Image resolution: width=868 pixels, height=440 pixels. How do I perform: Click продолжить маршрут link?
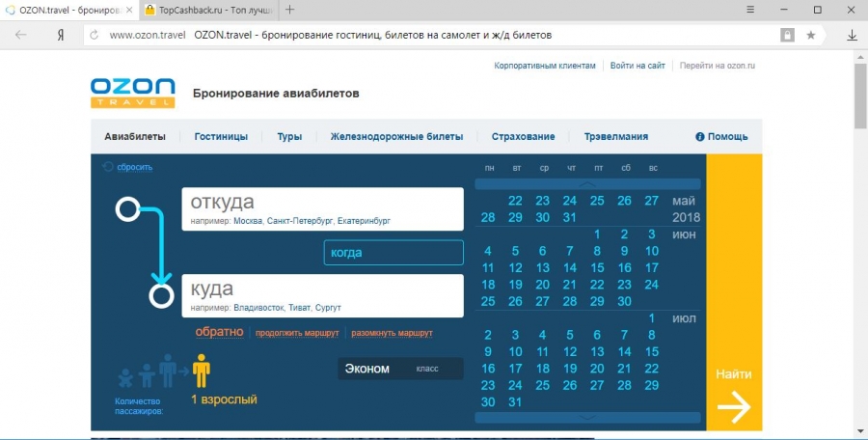click(x=297, y=333)
